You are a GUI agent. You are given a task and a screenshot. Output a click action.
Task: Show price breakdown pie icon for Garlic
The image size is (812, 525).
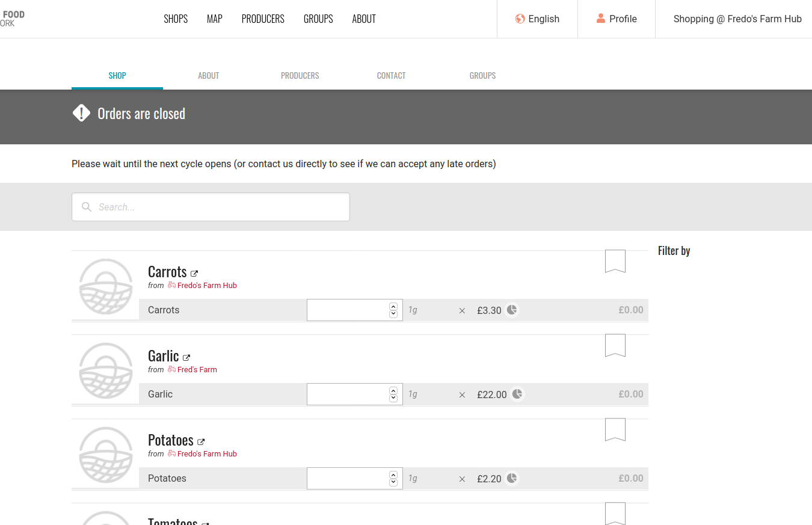click(517, 394)
